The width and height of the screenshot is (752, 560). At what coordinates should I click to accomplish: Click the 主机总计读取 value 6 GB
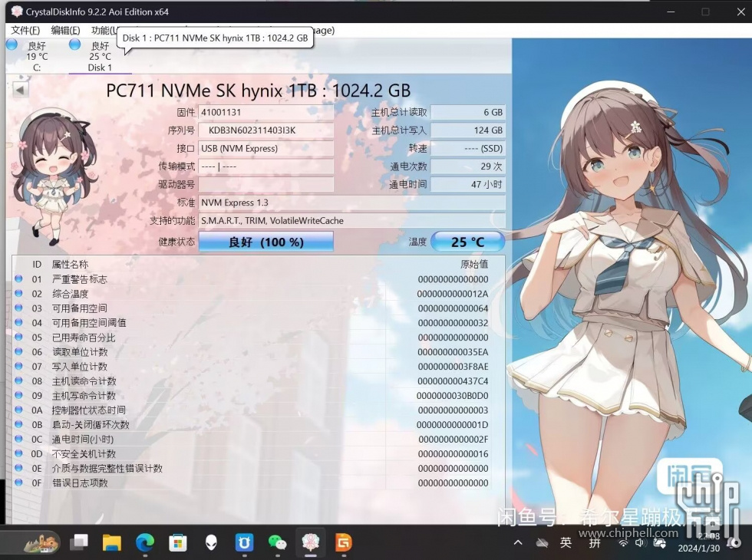click(467, 112)
